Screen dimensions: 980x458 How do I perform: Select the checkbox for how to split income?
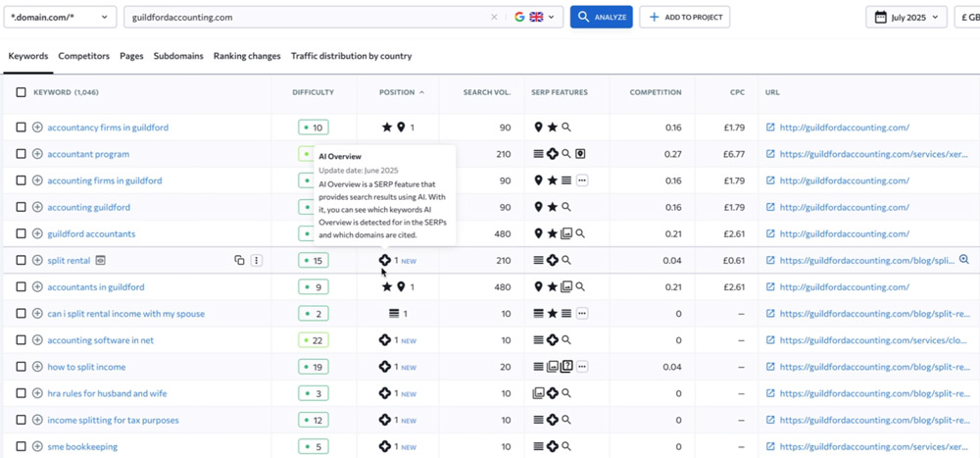[x=22, y=367]
